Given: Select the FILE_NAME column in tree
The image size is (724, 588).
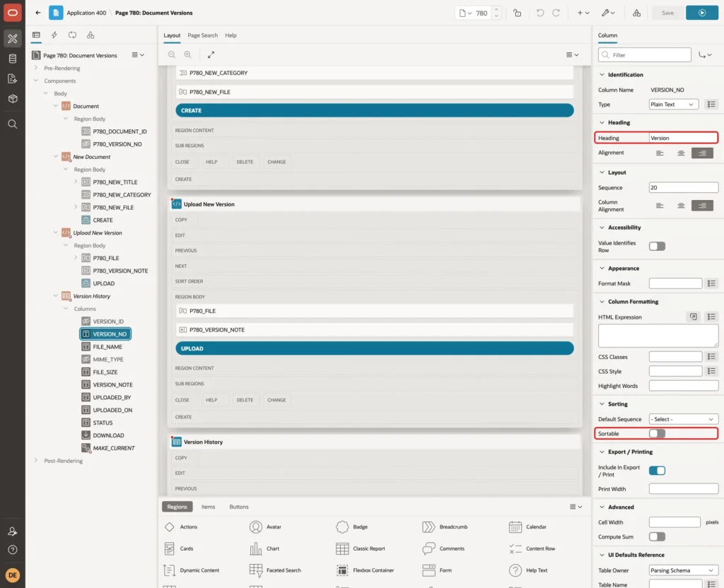Looking at the screenshot, I should pos(107,346).
